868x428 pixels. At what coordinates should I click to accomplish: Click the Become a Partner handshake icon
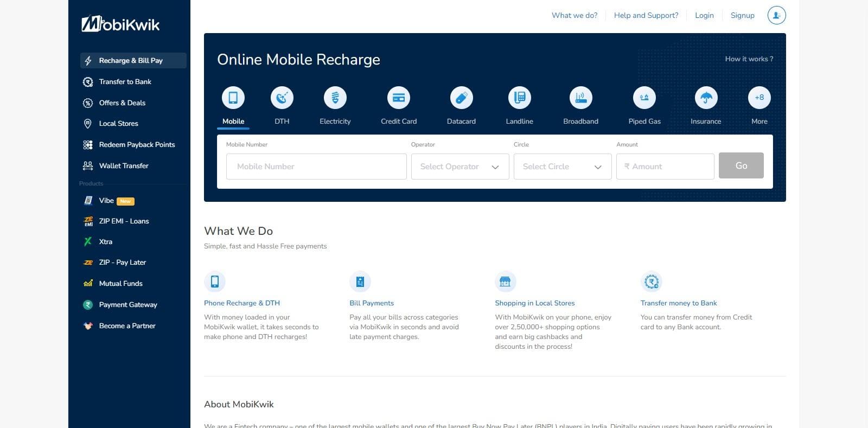88,326
